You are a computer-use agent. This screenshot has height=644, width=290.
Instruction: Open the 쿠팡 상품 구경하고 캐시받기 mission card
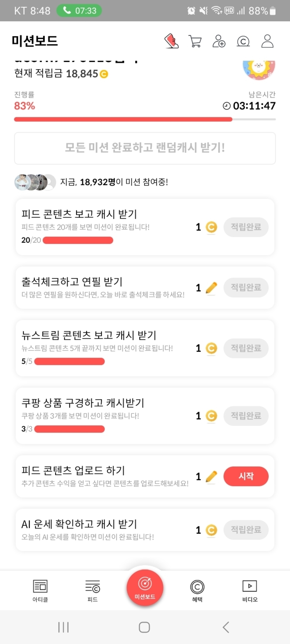tap(105, 415)
